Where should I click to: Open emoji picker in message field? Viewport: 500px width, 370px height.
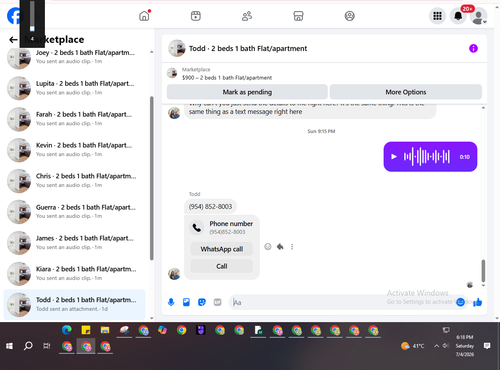point(460,302)
